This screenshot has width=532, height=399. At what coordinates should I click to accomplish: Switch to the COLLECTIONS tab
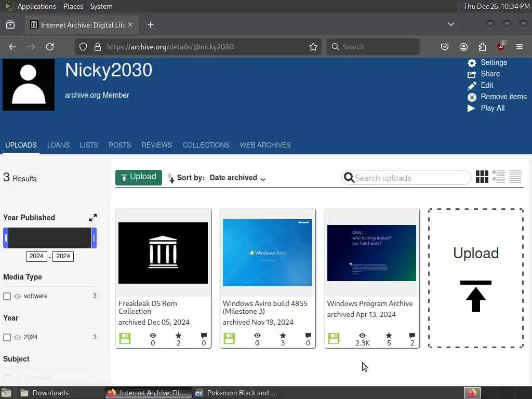coord(206,145)
